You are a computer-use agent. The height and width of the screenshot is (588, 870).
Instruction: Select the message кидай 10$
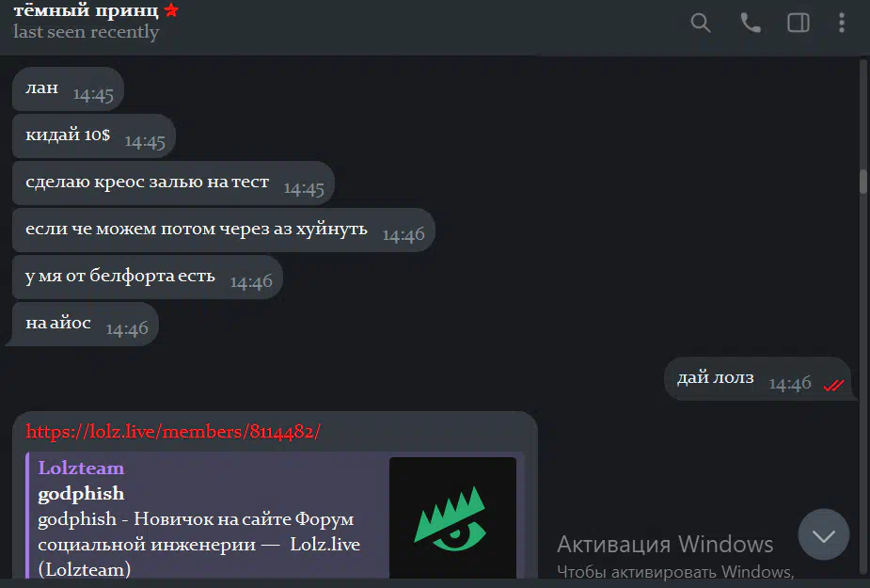(94, 136)
